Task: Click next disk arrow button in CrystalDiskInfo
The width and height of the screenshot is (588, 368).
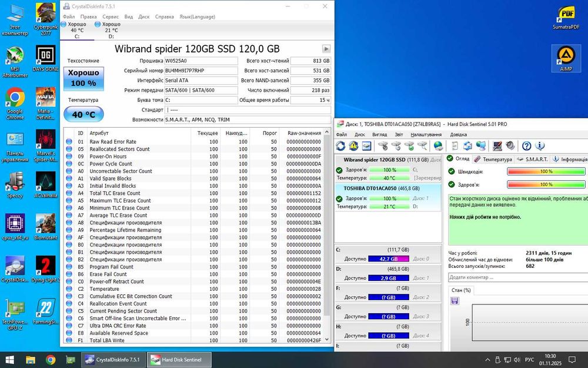Action: [326, 49]
